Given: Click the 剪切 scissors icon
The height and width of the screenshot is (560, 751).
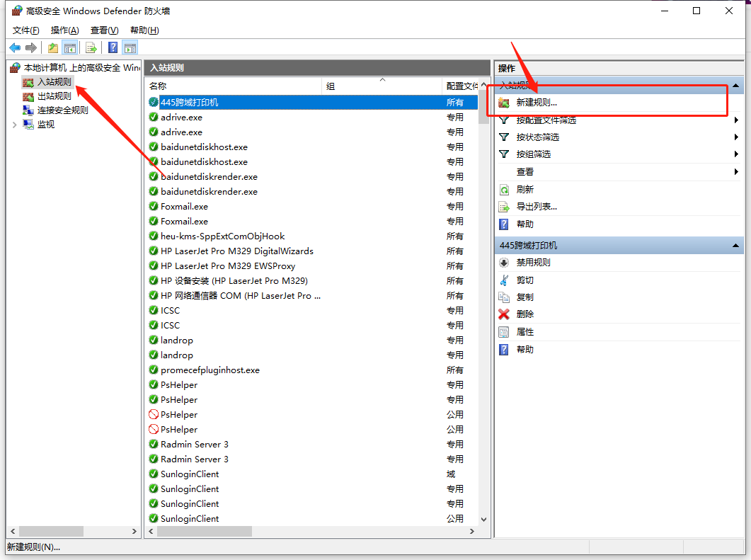Looking at the screenshot, I should (505, 280).
